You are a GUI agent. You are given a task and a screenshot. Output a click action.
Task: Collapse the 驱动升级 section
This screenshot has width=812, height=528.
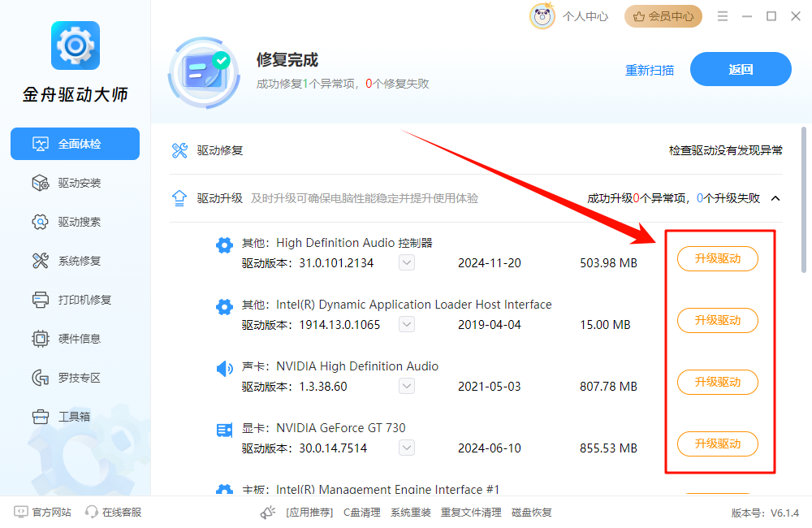(775, 197)
